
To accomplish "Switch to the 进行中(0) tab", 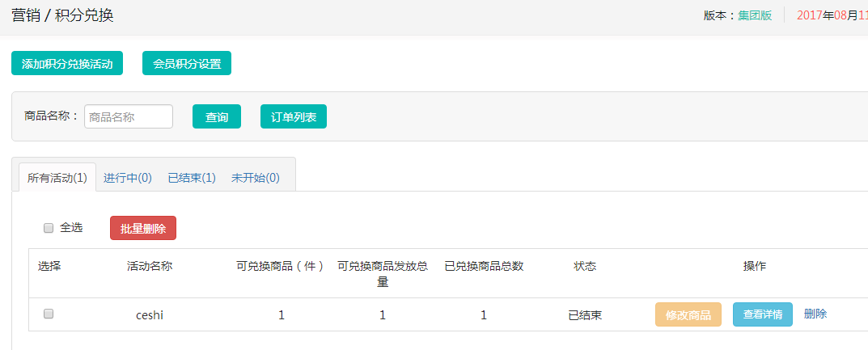I will tap(128, 178).
